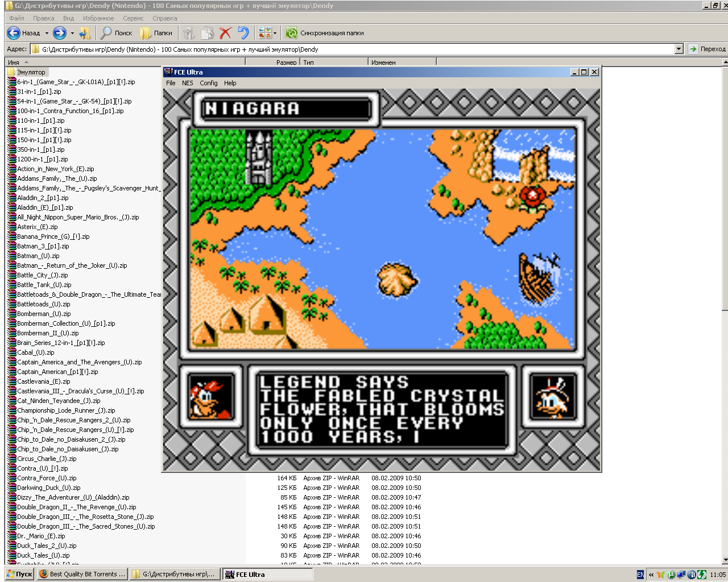Switch to the G:\Дистрибутивы игр taskbar window

(175, 575)
